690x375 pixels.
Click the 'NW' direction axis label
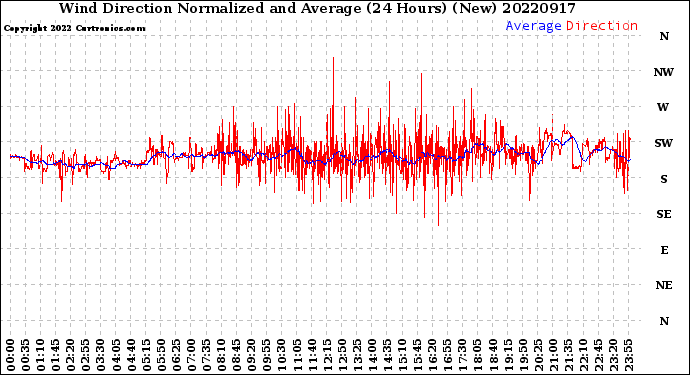click(x=664, y=72)
